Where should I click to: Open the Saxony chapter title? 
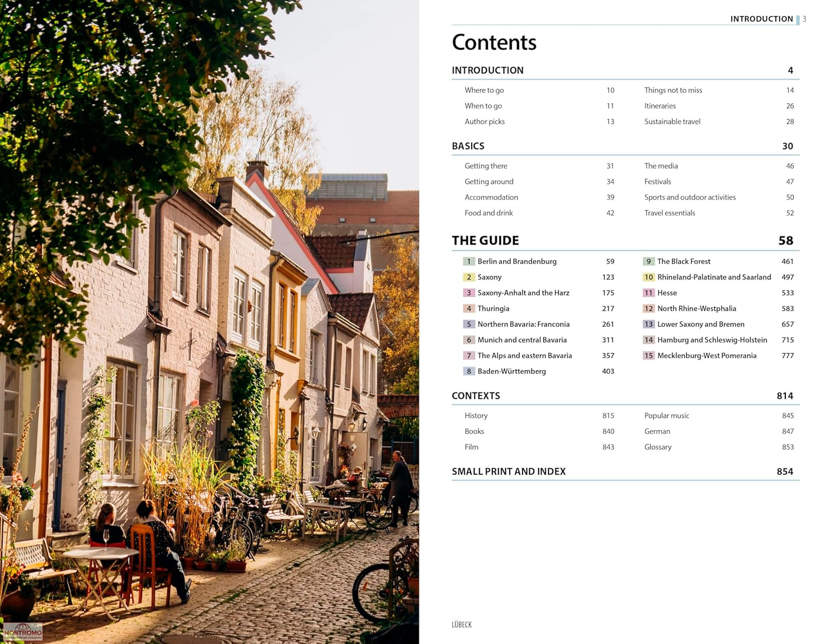tap(489, 277)
